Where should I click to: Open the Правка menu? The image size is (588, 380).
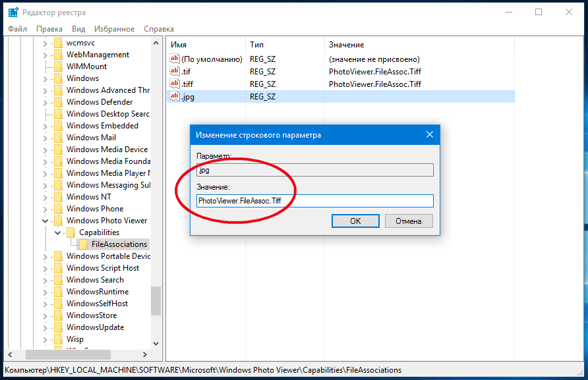pyautogui.click(x=49, y=29)
